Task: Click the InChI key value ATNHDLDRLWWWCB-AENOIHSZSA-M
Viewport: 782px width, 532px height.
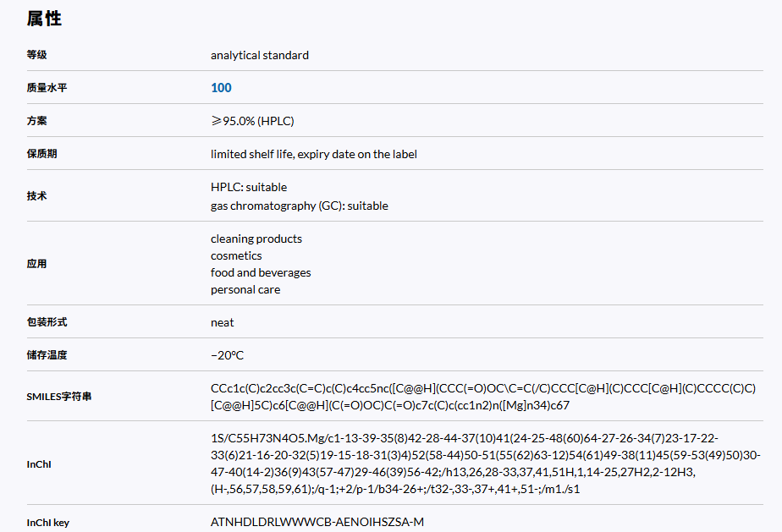Action: 317,522
